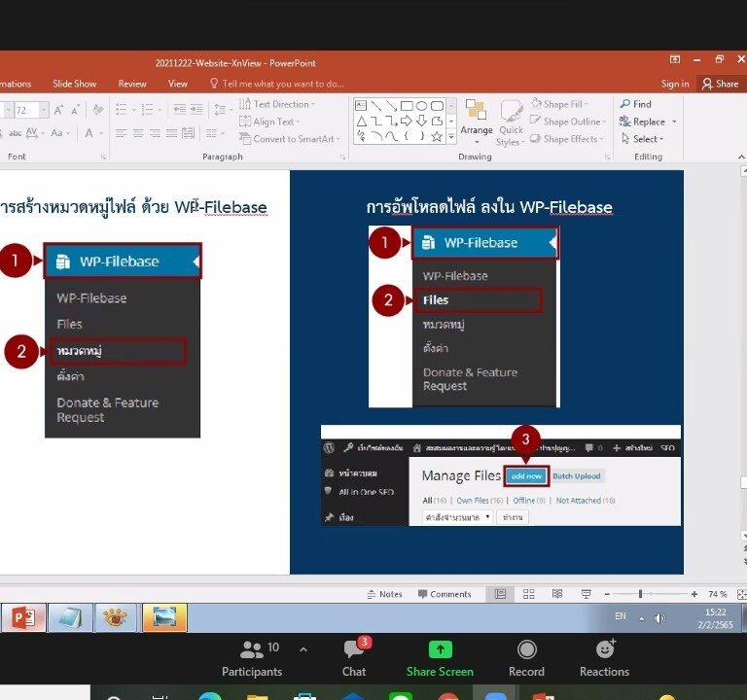
Task: Select the Star shape in gallery
Action: point(437,137)
